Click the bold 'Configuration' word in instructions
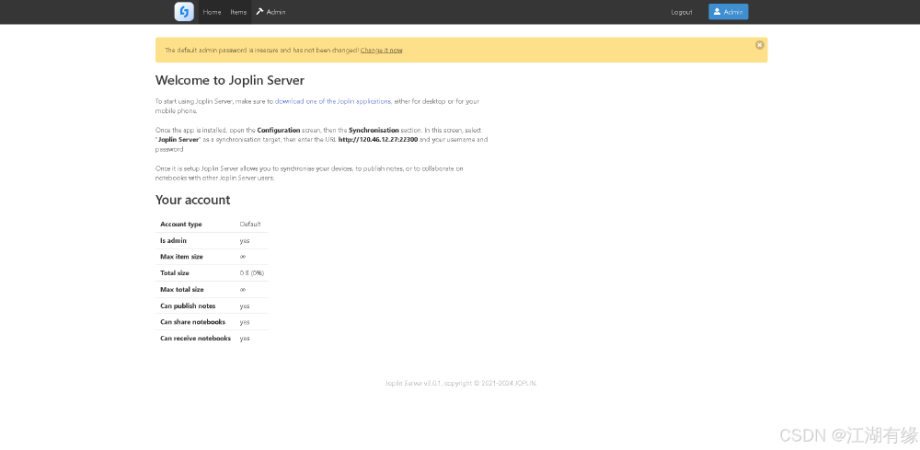 pos(279,130)
